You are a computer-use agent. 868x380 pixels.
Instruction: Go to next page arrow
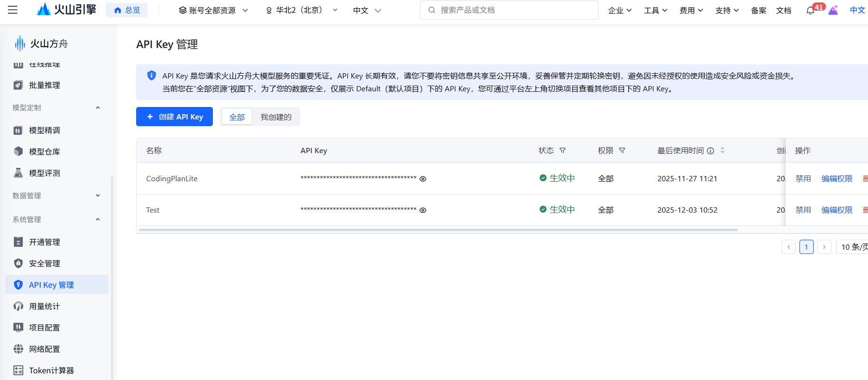point(824,247)
